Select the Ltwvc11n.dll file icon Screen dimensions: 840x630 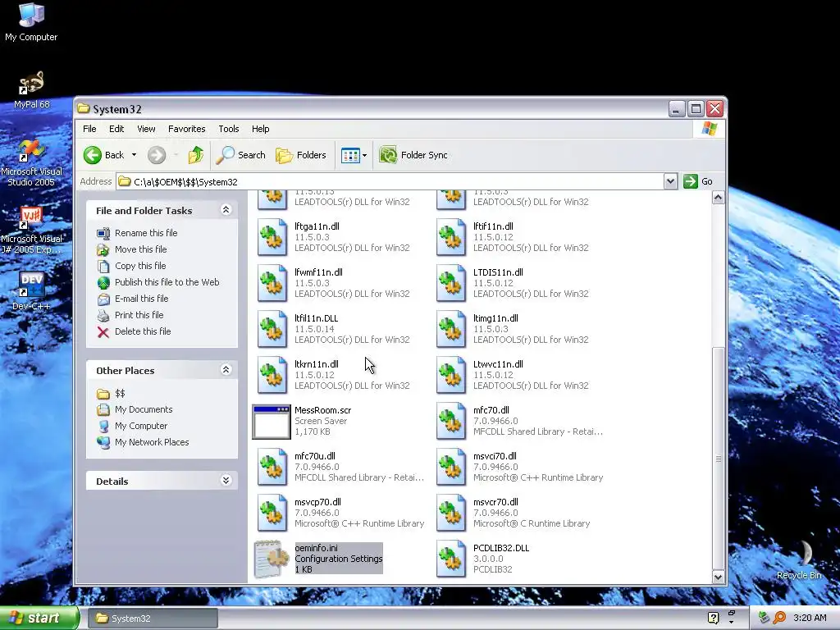tap(451, 375)
